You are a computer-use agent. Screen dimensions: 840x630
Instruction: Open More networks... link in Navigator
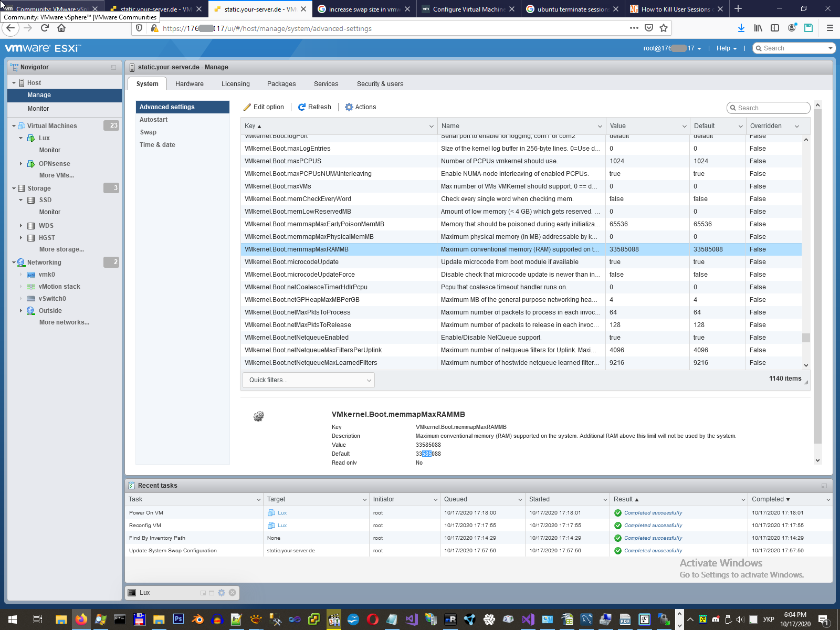click(x=64, y=322)
